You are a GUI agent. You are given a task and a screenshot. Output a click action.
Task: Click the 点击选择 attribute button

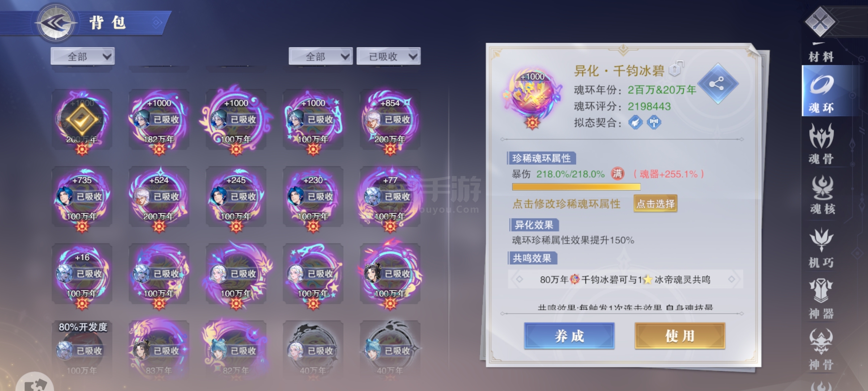click(655, 204)
